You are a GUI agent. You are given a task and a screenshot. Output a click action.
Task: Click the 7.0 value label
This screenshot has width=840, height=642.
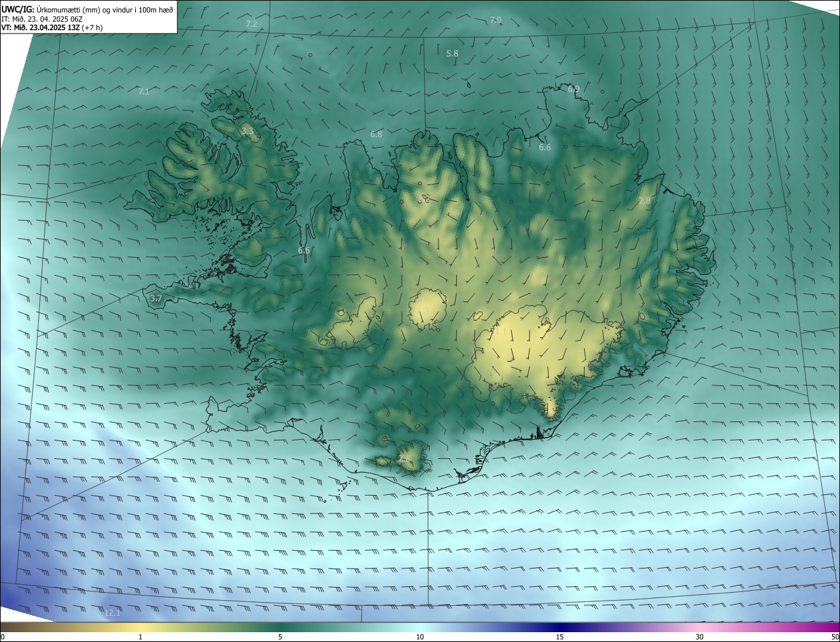[495, 20]
